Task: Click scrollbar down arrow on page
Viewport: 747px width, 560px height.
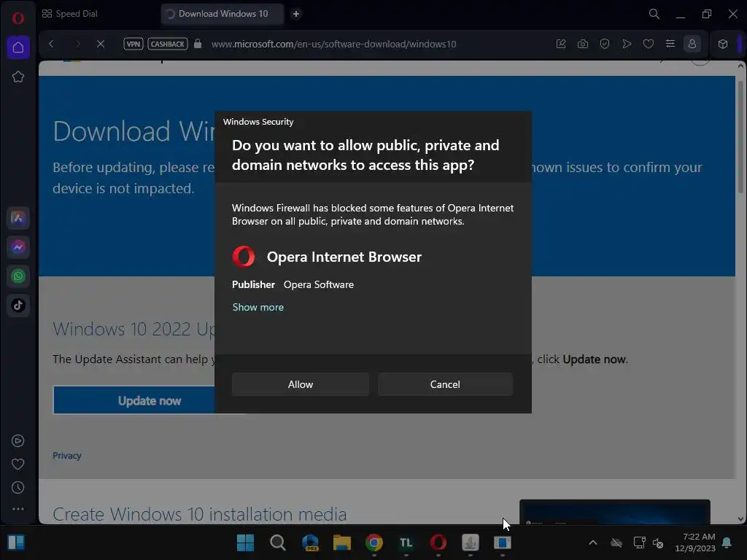Action: pos(740,519)
